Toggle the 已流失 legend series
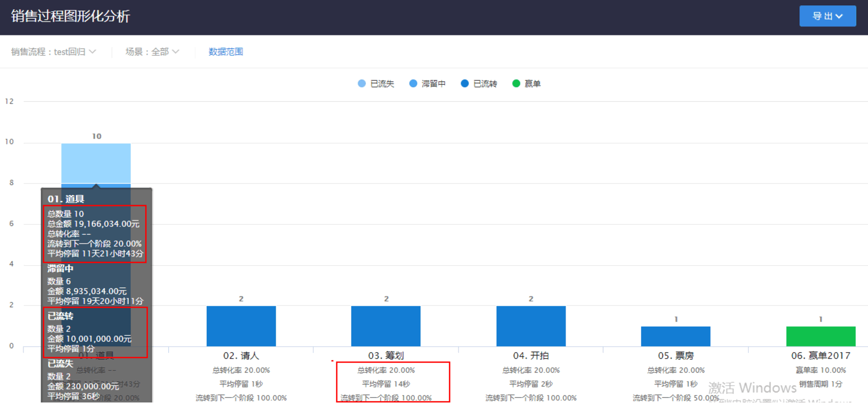868x407 pixels. point(376,83)
